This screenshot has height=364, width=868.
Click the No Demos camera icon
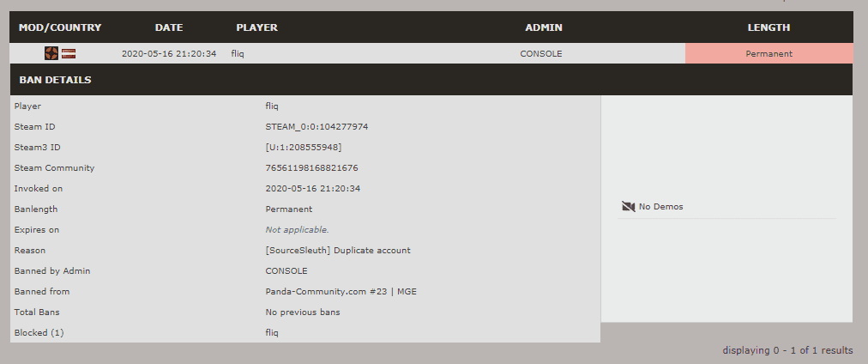point(628,206)
